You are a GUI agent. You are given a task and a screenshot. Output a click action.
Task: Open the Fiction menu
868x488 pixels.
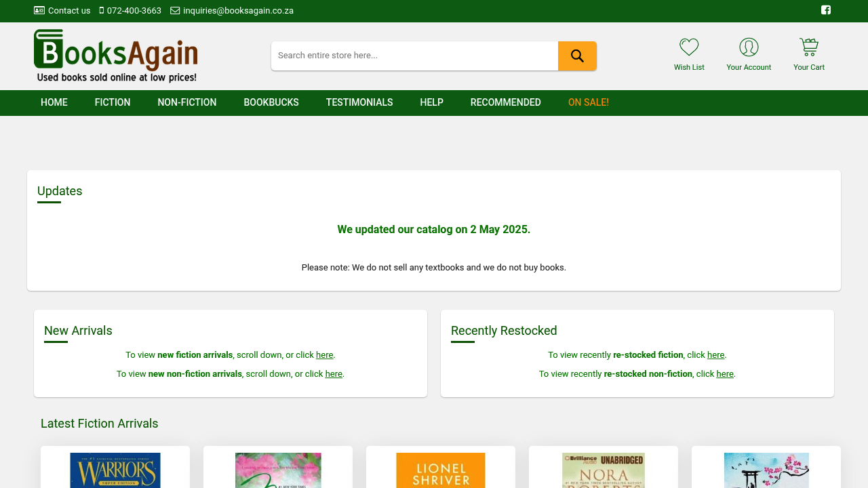tap(113, 103)
